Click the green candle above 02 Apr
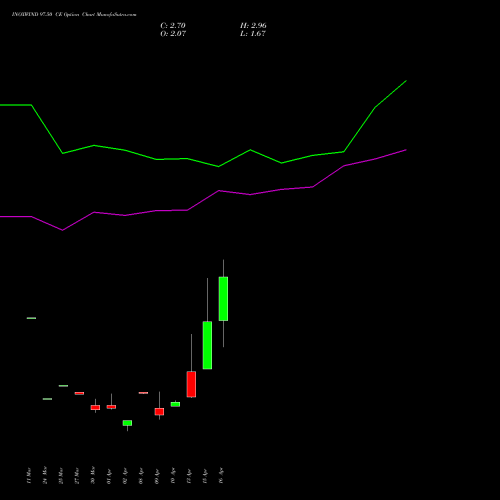Screen dimensions: 500x500 pos(127,423)
